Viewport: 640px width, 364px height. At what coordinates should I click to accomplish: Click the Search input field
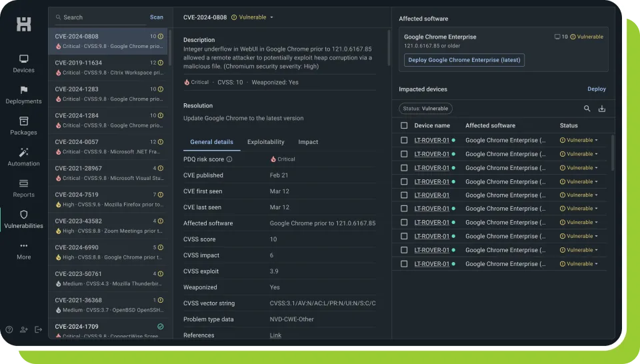click(100, 17)
